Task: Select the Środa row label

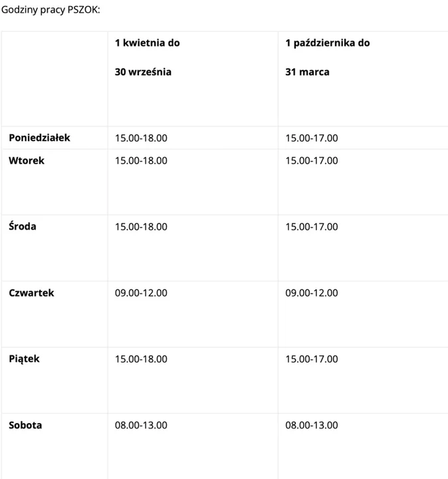Action: (x=23, y=226)
